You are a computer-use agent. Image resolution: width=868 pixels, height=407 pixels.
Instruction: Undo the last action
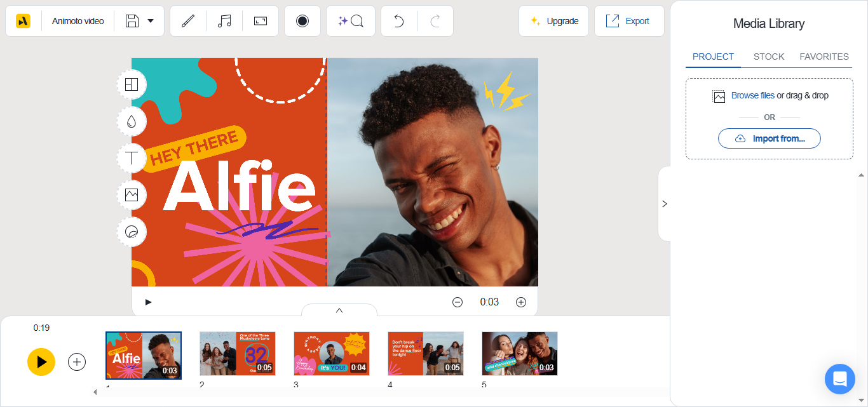click(399, 21)
